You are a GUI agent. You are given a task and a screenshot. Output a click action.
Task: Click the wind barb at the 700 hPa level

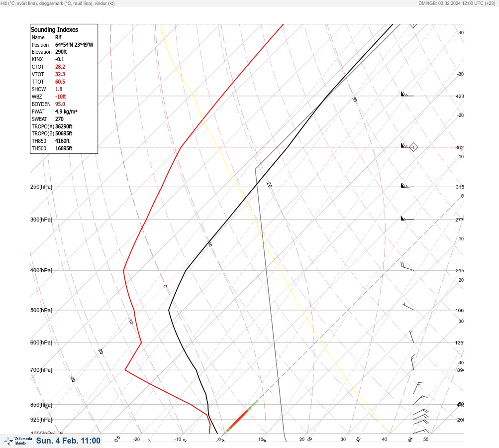pos(413,362)
